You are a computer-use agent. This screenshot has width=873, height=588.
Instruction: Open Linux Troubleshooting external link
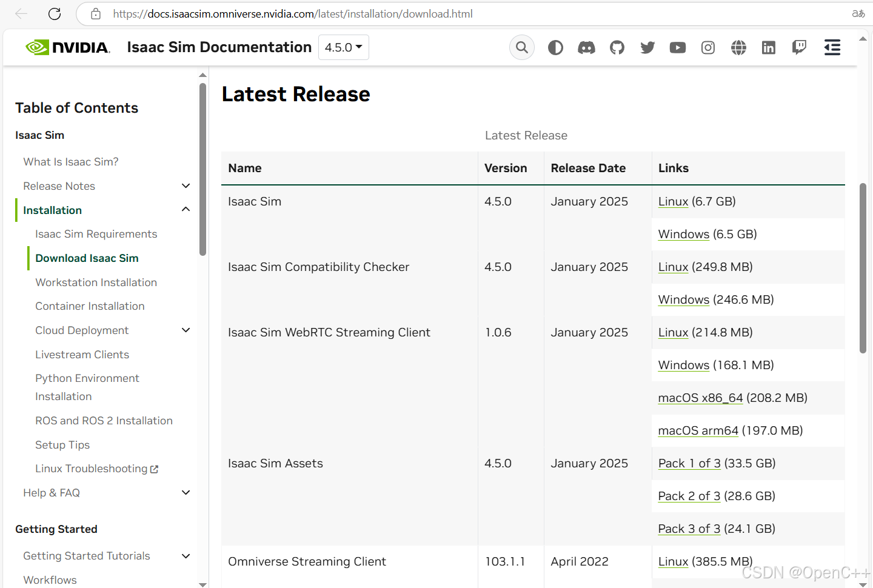click(x=96, y=469)
